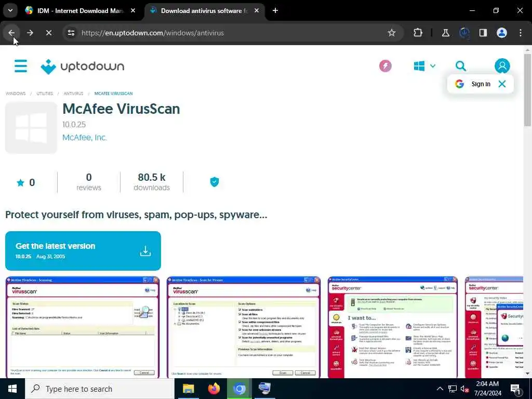Dismiss the Google Sign in popup
Image resolution: width=532 pixels, height=399 pixels.
pyautogui.click(x=502, y=84)
